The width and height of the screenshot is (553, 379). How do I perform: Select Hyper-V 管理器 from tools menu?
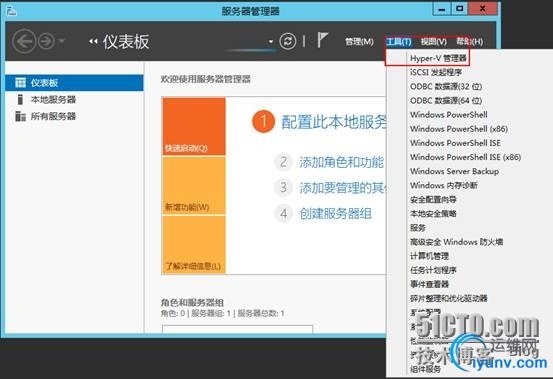[438, 58]
